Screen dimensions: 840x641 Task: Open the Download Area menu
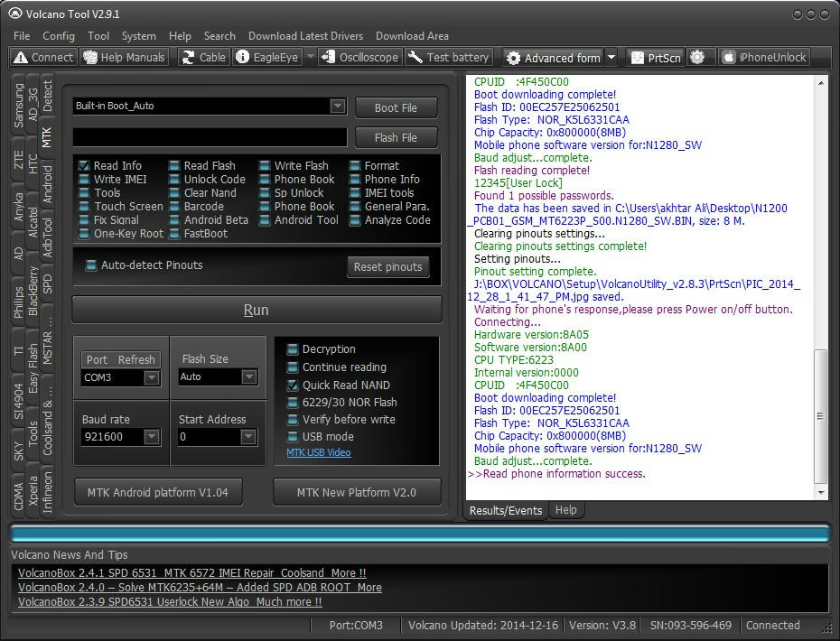pyautogui.click(x=412, y=36)
